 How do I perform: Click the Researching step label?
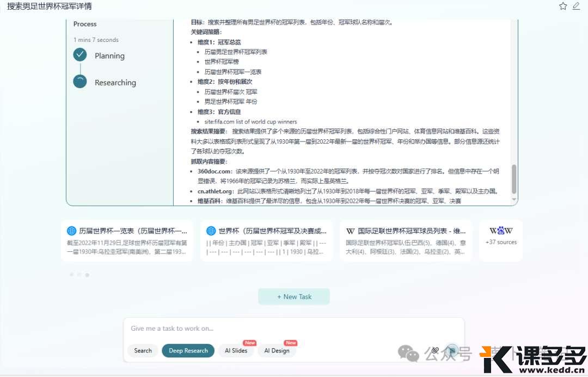[x=115, y=83]
